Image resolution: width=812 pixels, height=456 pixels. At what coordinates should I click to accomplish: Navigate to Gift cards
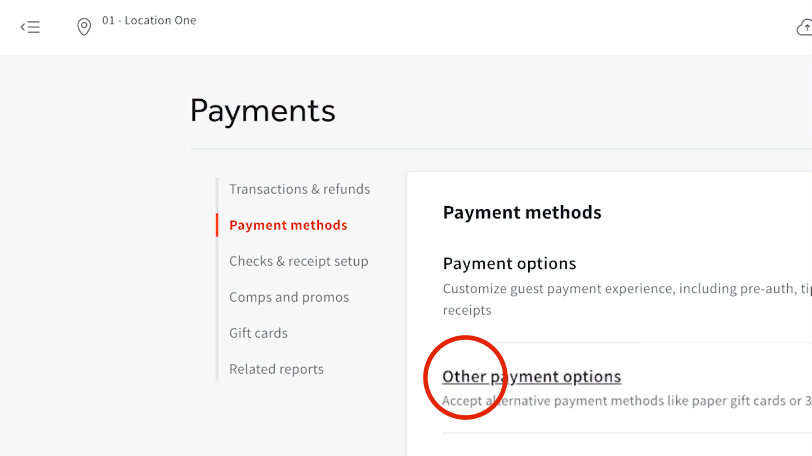tap(258, 333)
